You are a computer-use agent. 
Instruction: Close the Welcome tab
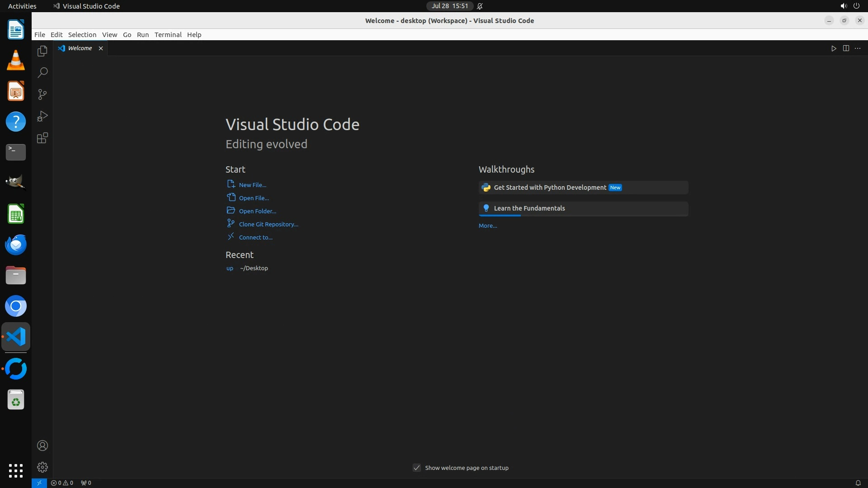pos(101,48)
